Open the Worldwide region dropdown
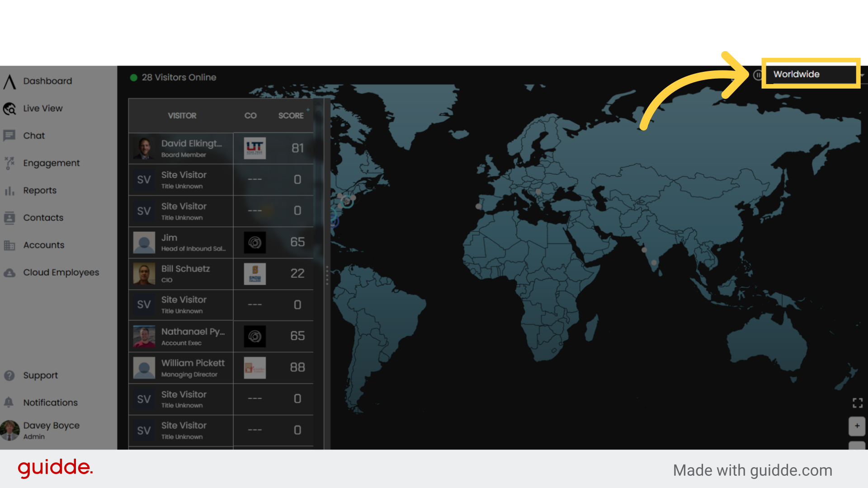868x488 pixels. tap(811, 74)
